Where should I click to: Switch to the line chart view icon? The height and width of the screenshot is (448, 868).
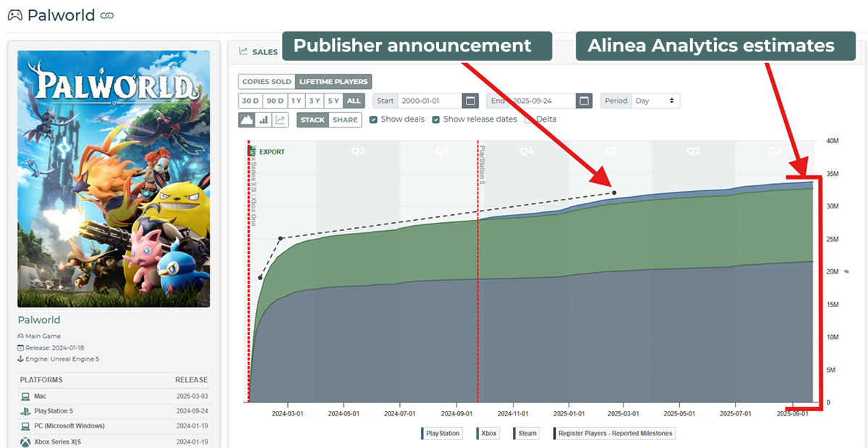(x=279, y=119)
